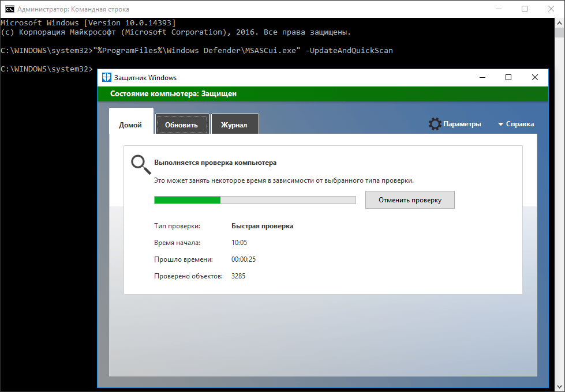Image resolution: width=565 pixels, height=392 pixels.
Task: Open Параметры settings label
Action: (x=462, y=124)
